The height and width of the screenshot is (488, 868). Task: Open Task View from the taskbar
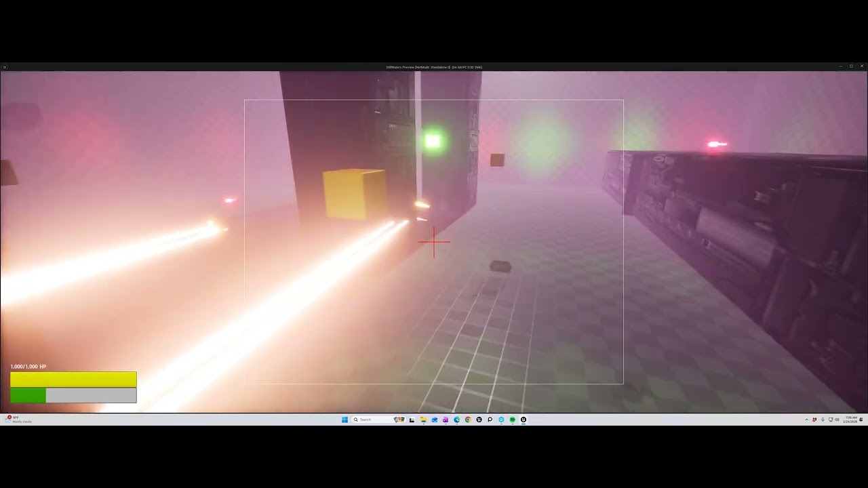click(412, 420)
